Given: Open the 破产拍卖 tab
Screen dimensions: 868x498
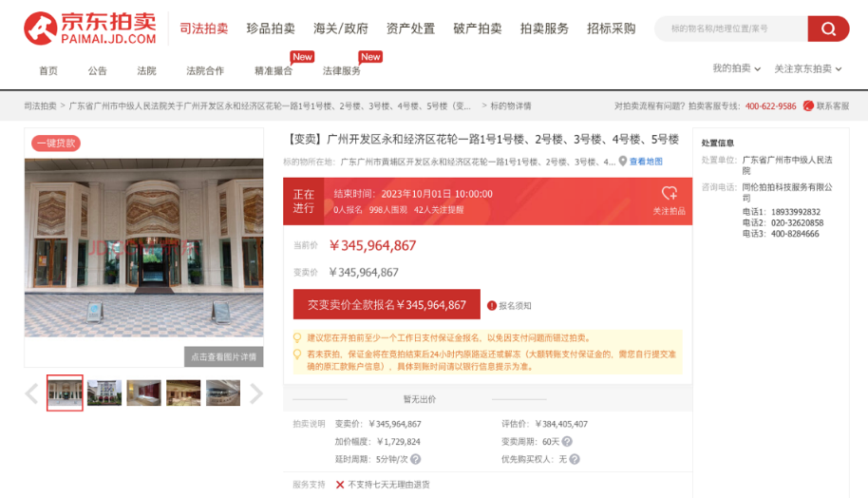Looking at the screenshot, I should [478, 29].
